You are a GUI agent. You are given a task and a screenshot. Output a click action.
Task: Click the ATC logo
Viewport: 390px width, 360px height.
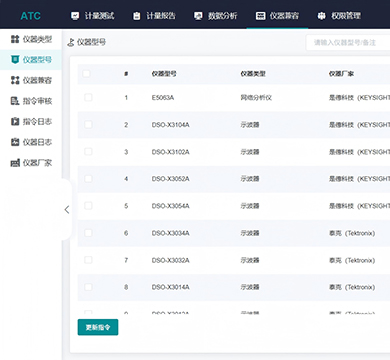31,16
